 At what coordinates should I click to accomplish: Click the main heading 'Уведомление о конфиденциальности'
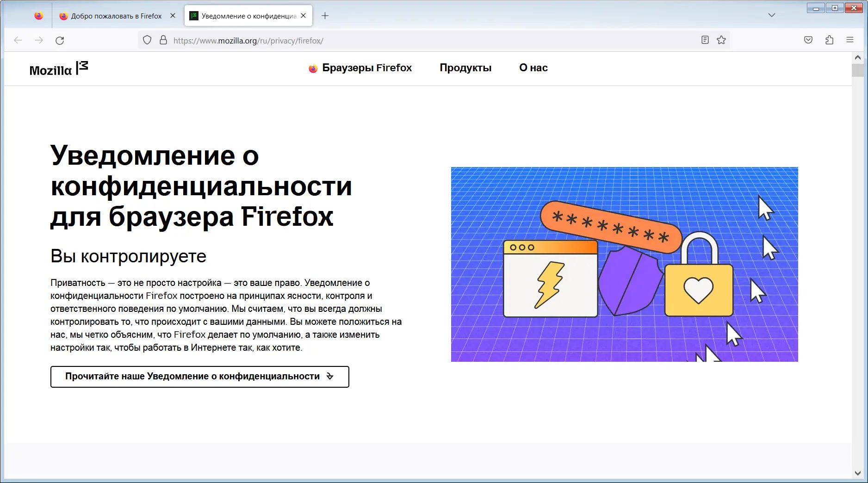click(201, 186)
